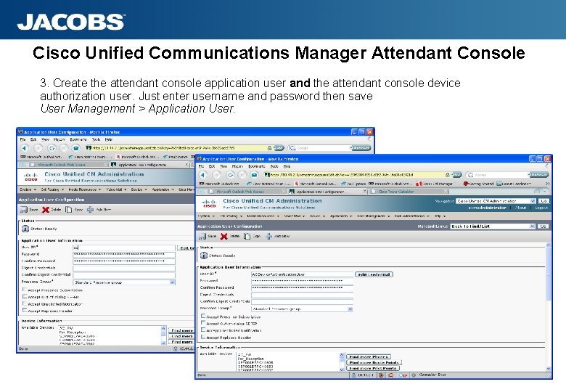Click Logout link in front window
The width and height of the screenshot is (566, 392).
pyautogui.click(x=541, y=208)
